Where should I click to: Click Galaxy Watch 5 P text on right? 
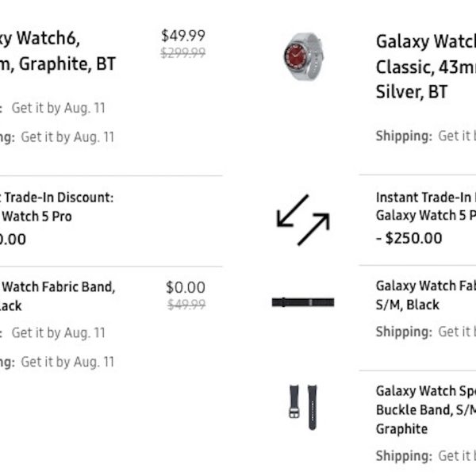click(x=426, y=216)
